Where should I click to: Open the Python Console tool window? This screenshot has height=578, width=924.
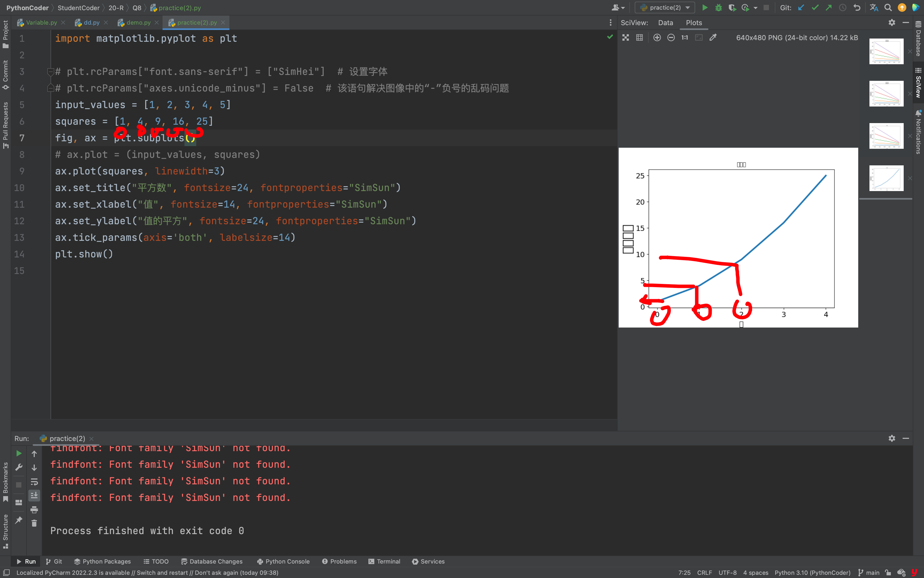click(x=283, y=561)
